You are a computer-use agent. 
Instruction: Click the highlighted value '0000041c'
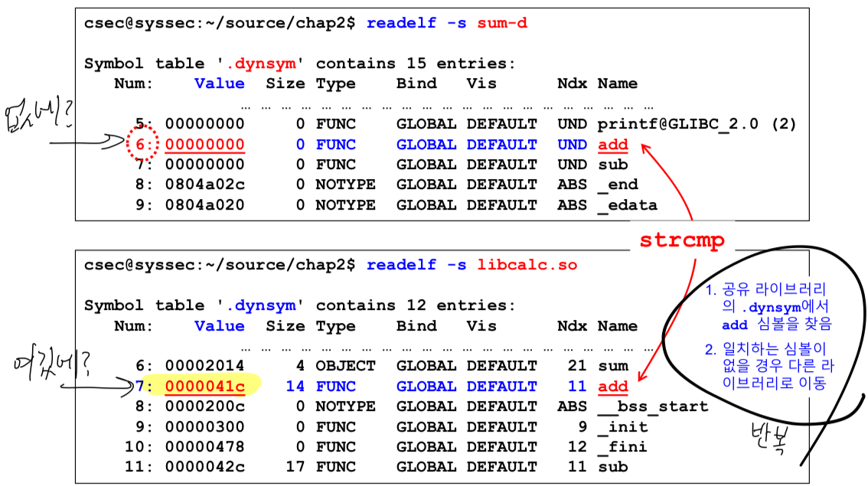[x=205, y=387]
